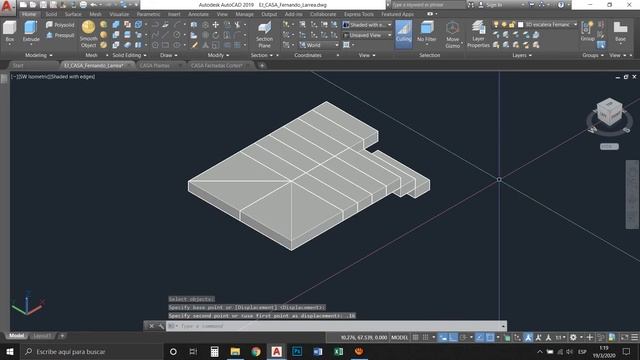The width and height of the screenshot is (640, 360).
Task: Open the Annotate ribbon tab
Action: click(198, 14)
